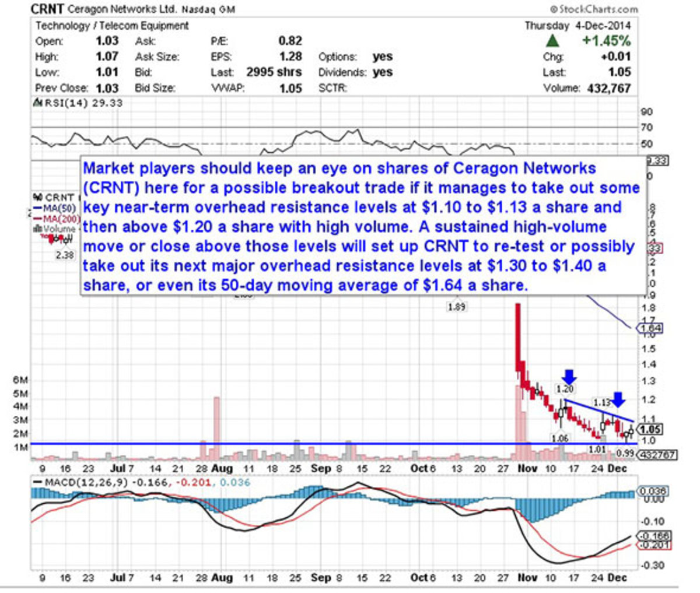Click the Sep label on the MACD date axis

pyautogui.click(x=320, y=578)
